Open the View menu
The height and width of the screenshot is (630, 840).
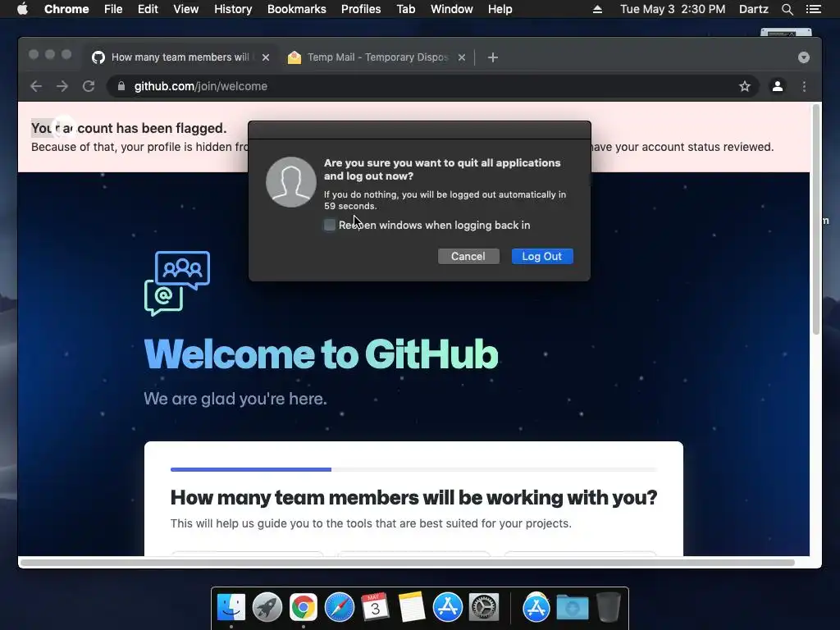click(x=186, y=9)
